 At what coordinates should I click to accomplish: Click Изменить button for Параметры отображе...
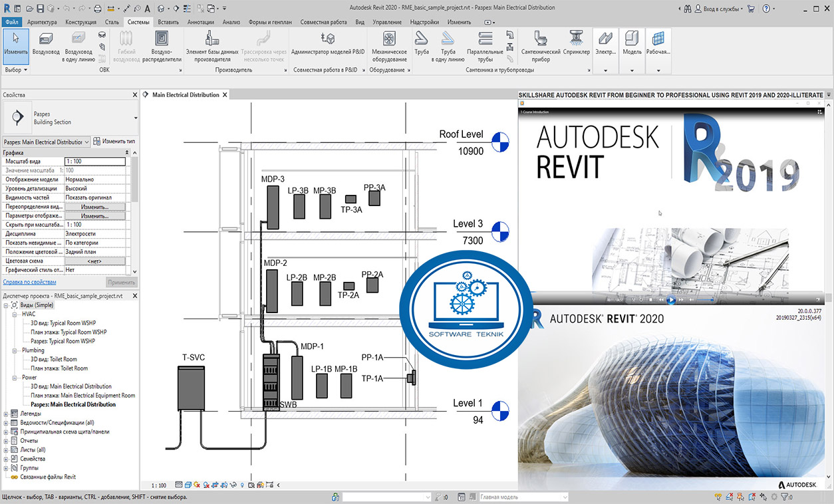click(x=94, y=216)
